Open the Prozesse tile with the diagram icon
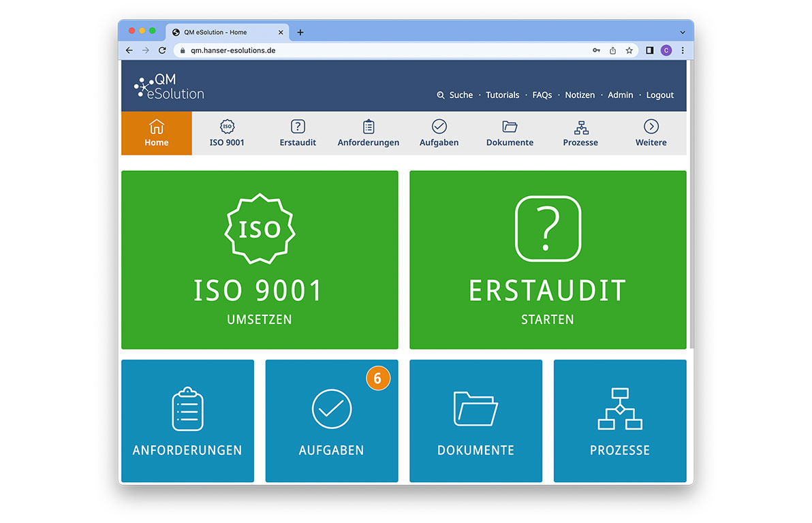The height and width of the screenshot is (523, 812). pos(619,421)
